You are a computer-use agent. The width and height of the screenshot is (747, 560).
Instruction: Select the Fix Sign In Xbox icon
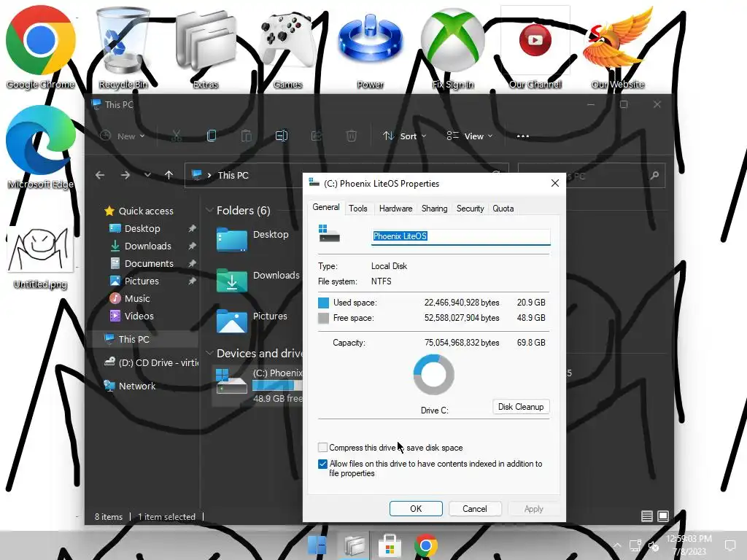pos(452,47)
